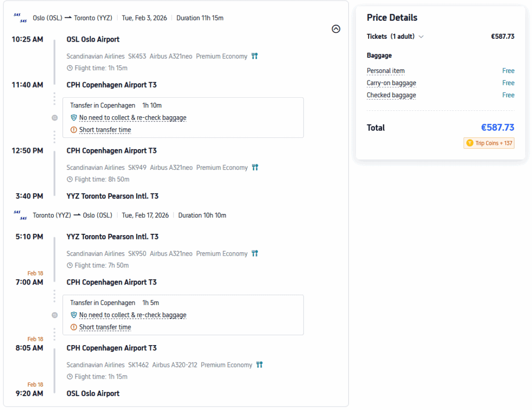Click the SAS logo for Toronto to Oslo
The image size is (532, 410).
click(x=20, y=215)
